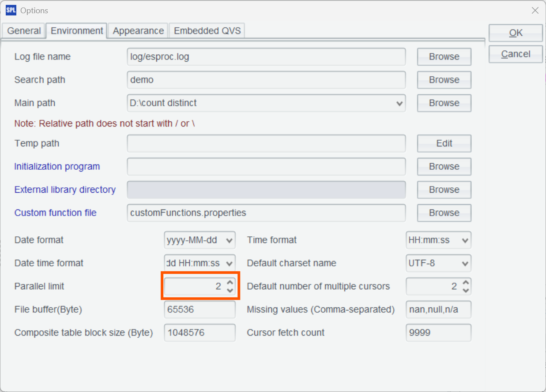546x392 pixels.
Task: Click the File buffer(Byte) input field
Action: [x=200, y=310]
